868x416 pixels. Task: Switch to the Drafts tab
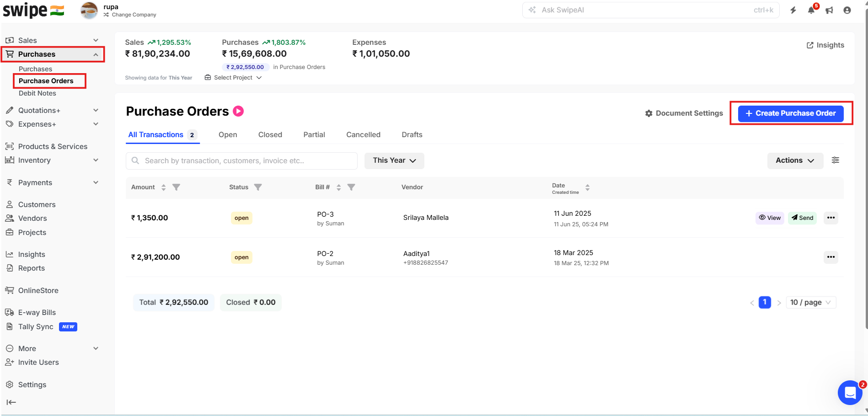(412, 134)
